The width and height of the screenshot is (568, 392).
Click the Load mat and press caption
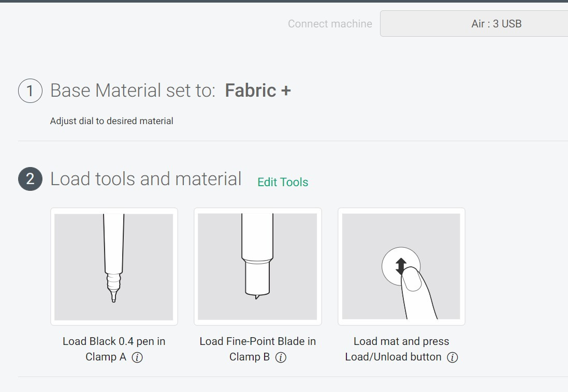[401, 341]
